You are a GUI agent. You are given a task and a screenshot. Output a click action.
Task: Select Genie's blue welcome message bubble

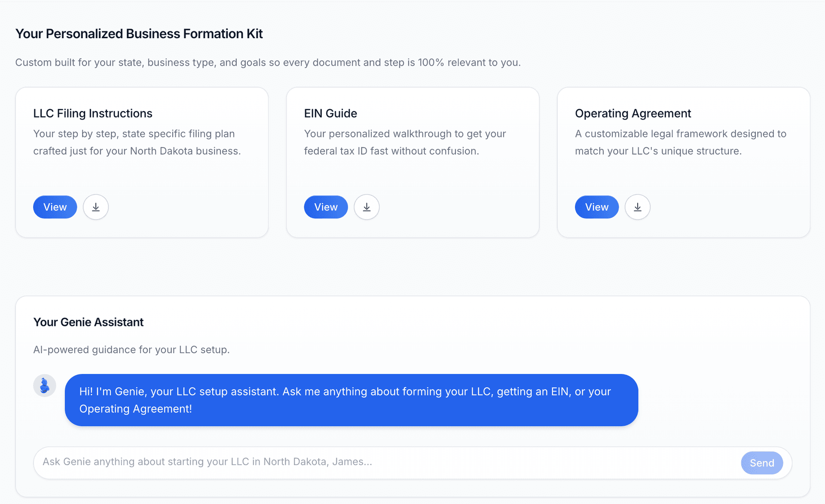[x=351, y=400]
